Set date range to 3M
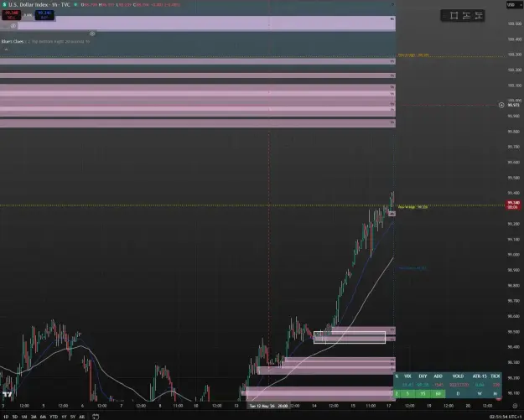 click(x=34, y=417)
